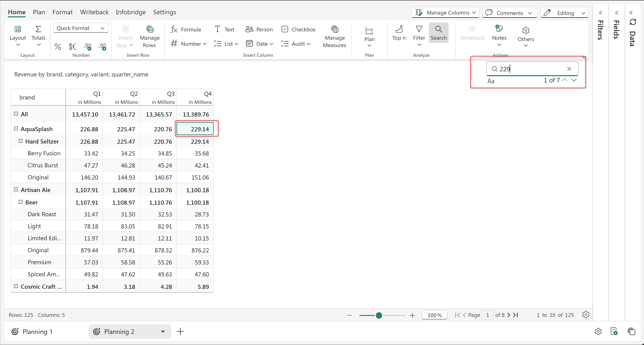Open the Manage Columns dropdown

coord(445,12)
